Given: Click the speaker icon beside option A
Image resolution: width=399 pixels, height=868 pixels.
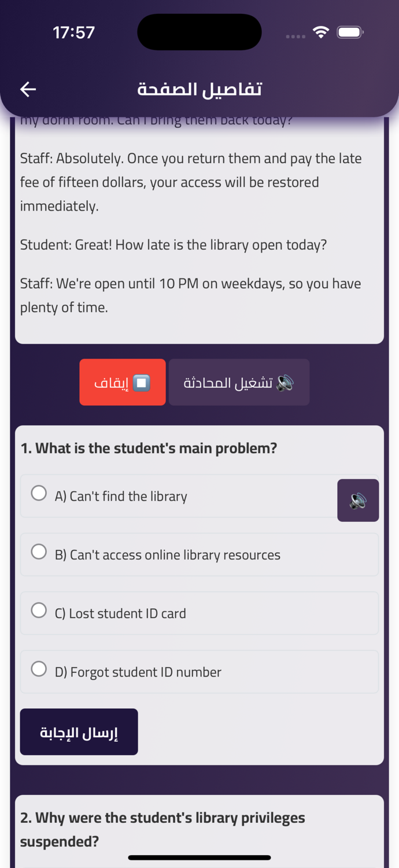Looking at the screenshot, I should coord(358,501).
